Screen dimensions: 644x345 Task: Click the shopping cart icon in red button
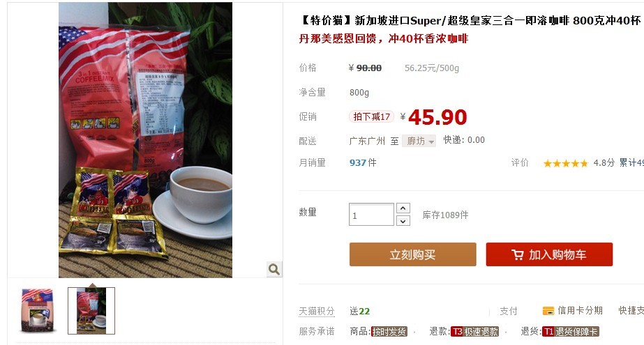pos(518,255)
